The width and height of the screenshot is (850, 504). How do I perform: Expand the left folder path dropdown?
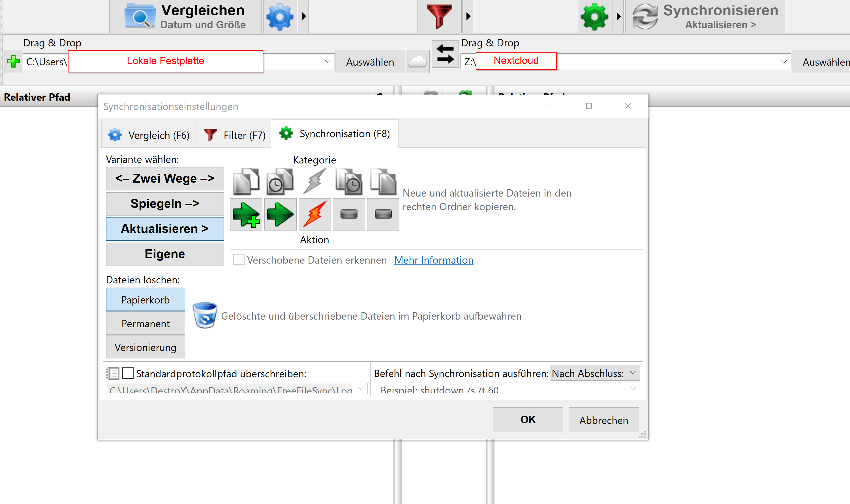[x=327, y=62]
